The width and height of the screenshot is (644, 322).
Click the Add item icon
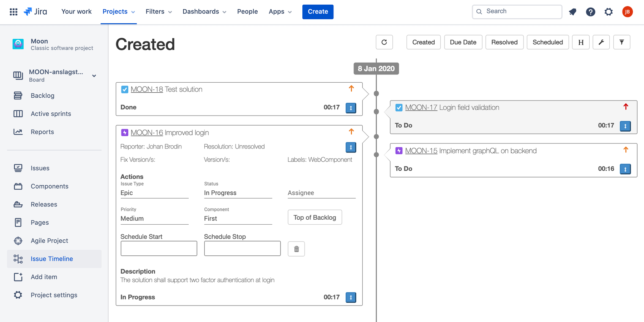point(18,277)
